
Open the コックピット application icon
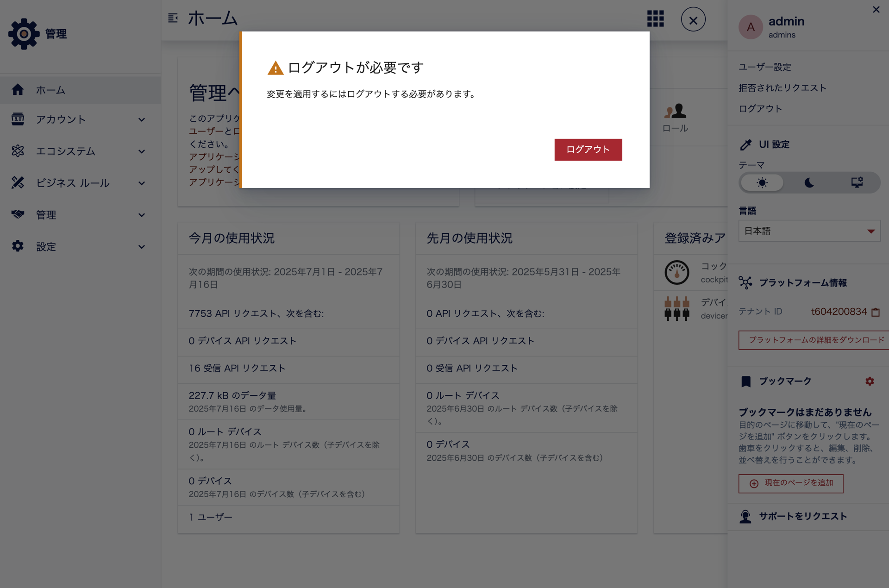click(677, 273)
